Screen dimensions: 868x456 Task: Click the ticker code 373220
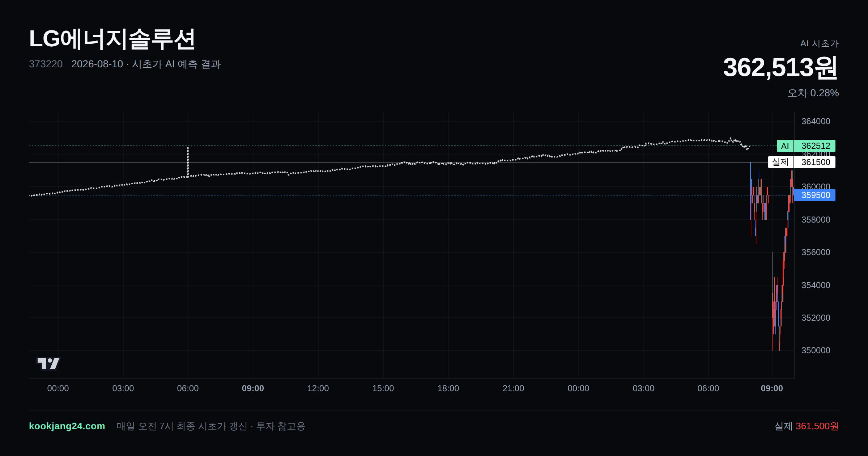[x=46, y=64]
